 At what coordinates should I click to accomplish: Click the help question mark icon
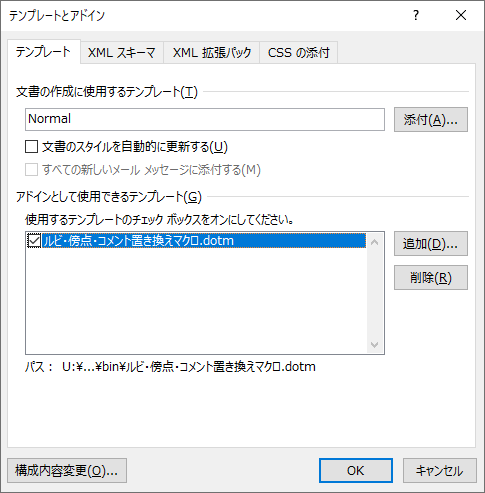point(416,15)
